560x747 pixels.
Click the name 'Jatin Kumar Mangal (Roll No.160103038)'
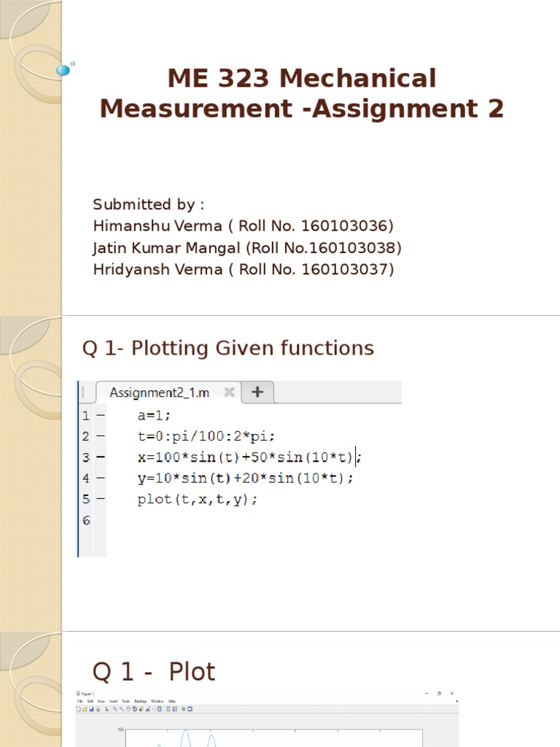(x=247, y=248)
